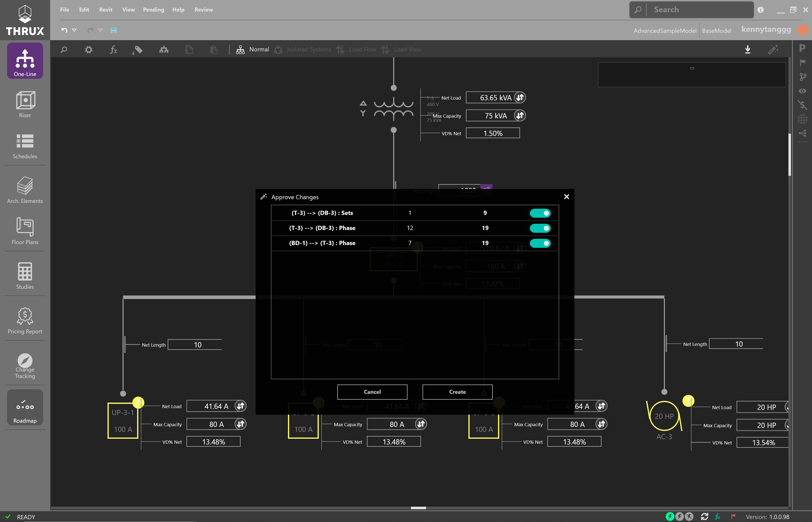The image size is (812, 522).
Task: Expand the redo history dropdown arrow
Action: point(100,30)
